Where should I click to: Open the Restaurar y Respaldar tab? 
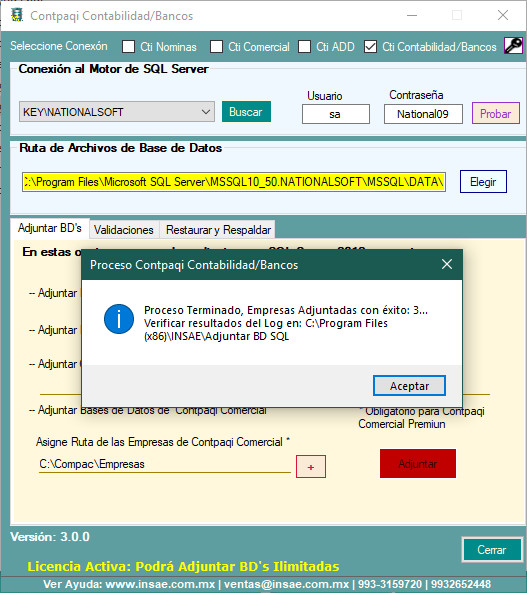pos(218,230)
